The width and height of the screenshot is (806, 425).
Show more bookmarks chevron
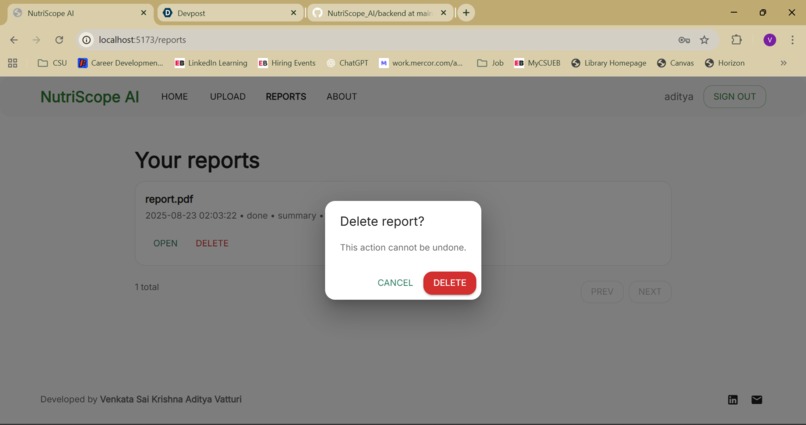tap(783, 63)
